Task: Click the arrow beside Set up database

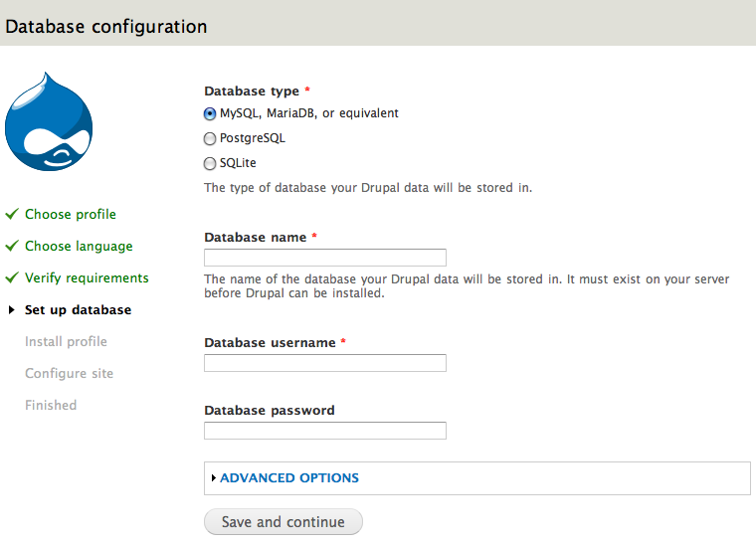Action: point(12,310)
